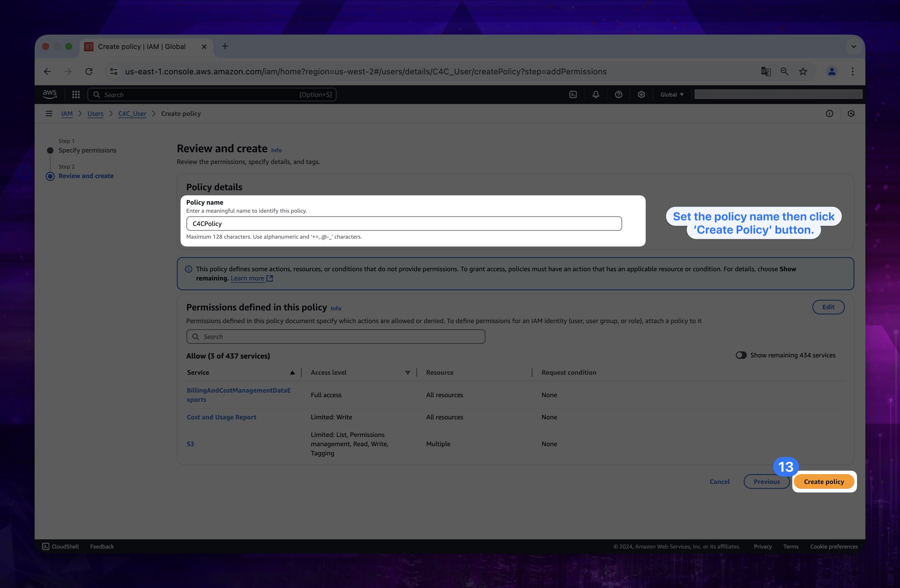Sort by the Access level column arrow

click(x=408, y=372)
